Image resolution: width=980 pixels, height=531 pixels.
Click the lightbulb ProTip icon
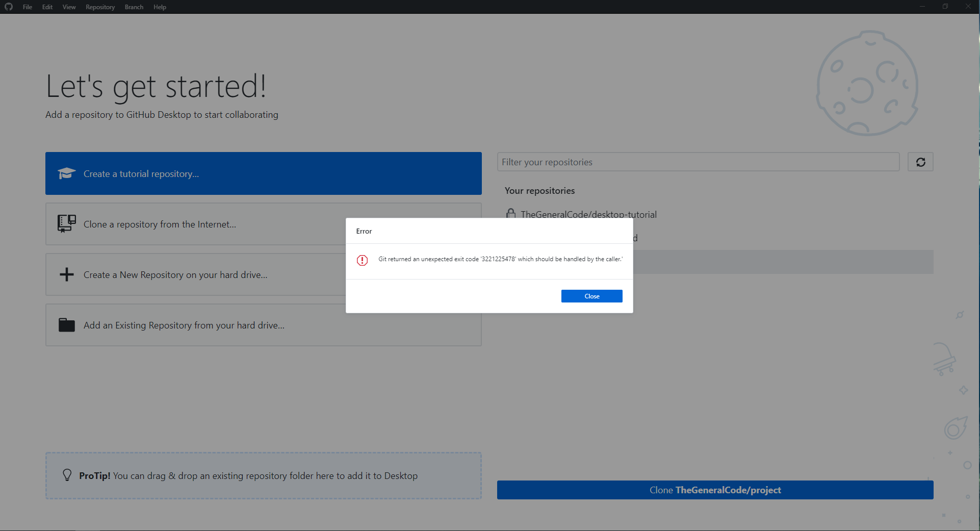(67, 475)
